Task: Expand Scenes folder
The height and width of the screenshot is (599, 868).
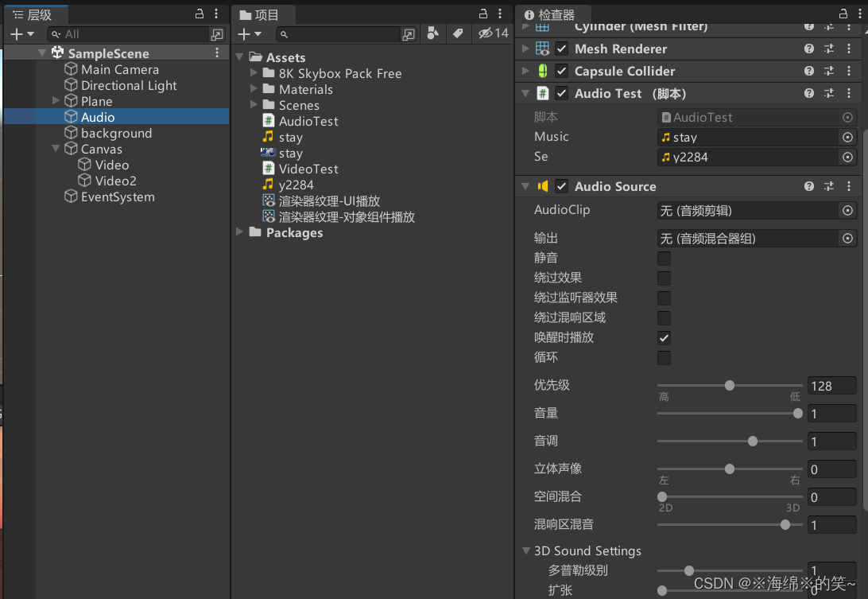Action: (x=254, y=104)
